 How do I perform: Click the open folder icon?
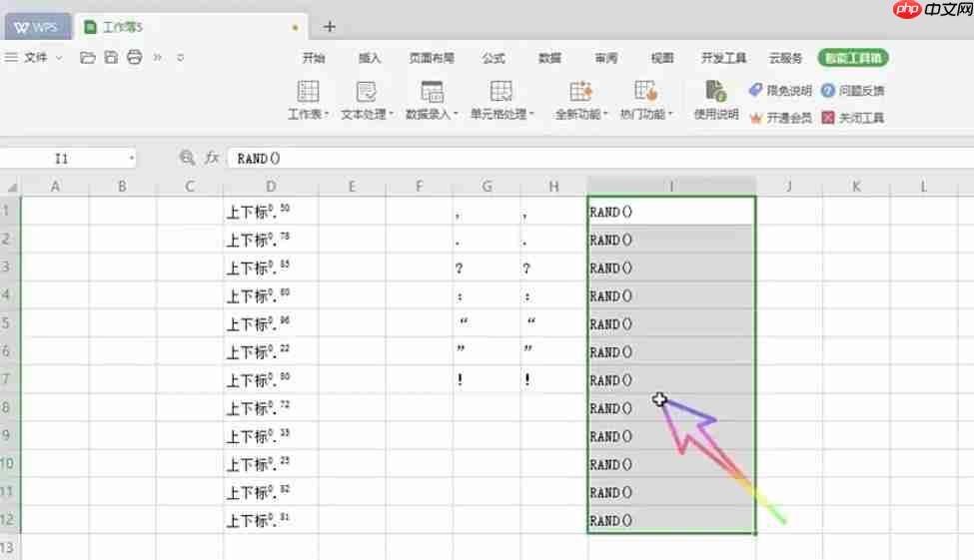click(x=88, y=58)
